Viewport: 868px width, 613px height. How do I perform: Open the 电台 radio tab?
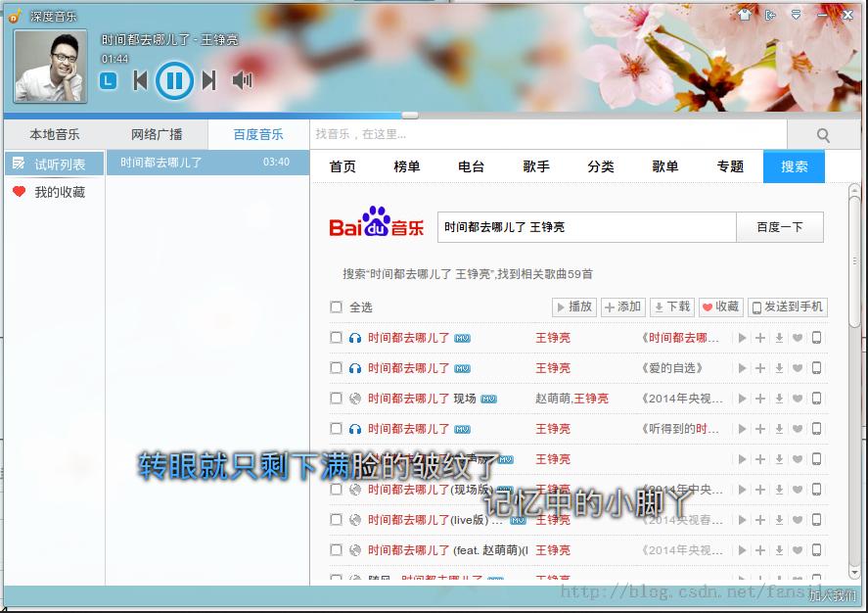[x=471, y=166]
